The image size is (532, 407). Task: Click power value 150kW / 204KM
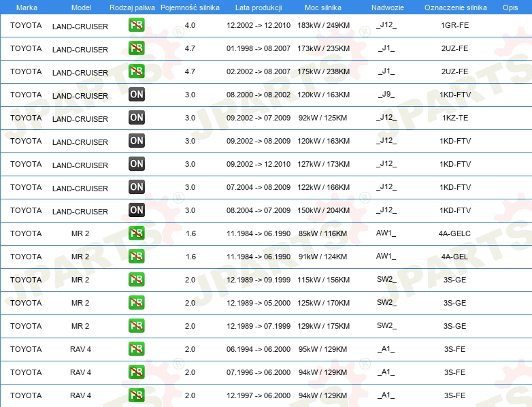(323, 210)
